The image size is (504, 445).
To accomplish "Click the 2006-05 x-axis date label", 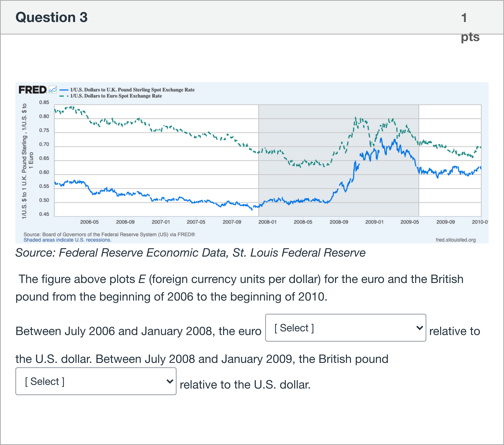I will [x=89, y=222].
